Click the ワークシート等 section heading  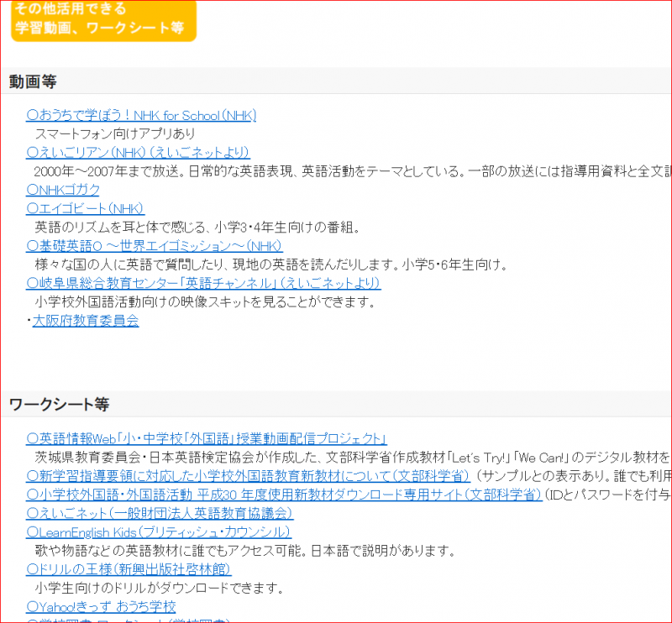pyautogui.click(x=59, y=405)
